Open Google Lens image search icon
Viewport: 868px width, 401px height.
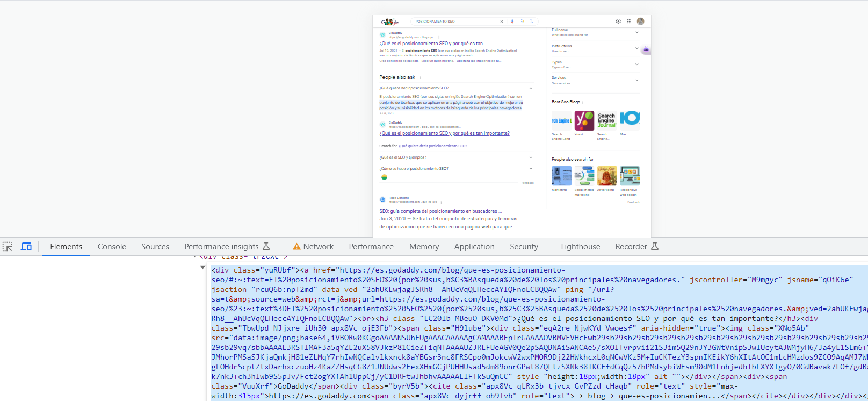pos(522,22)
